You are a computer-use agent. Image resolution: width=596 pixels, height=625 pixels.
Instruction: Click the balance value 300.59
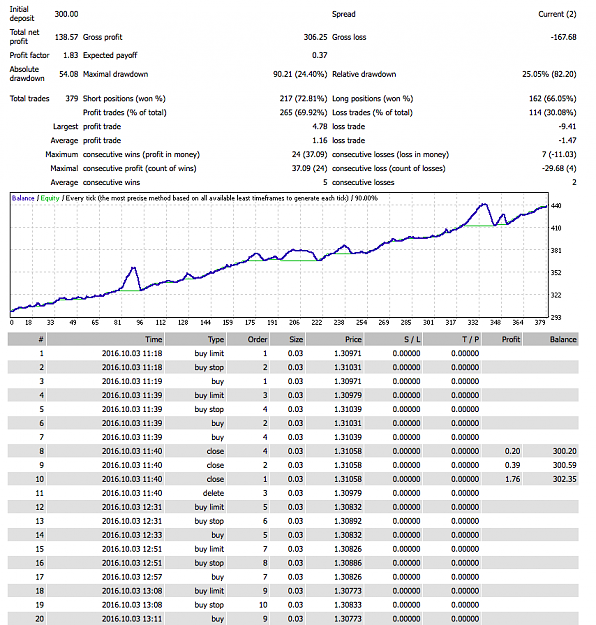tap(565, 465)
